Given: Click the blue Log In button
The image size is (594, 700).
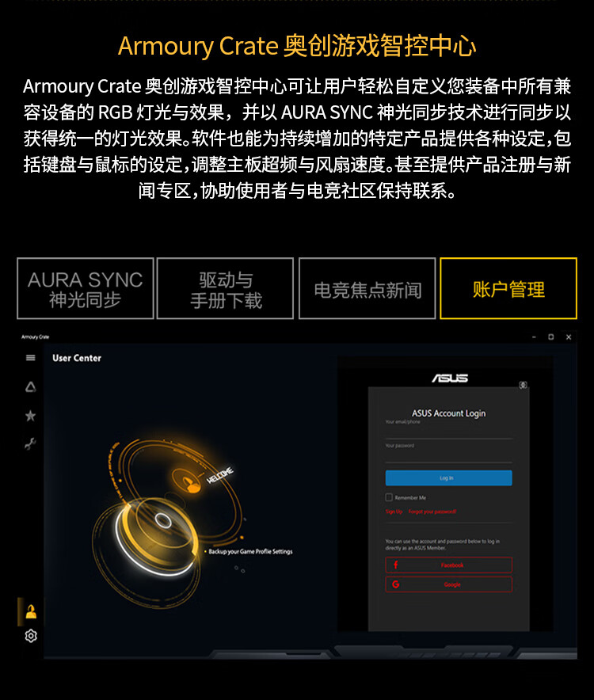Looking at the screenshot, I should pyautogui.click(x=448, y=477).
